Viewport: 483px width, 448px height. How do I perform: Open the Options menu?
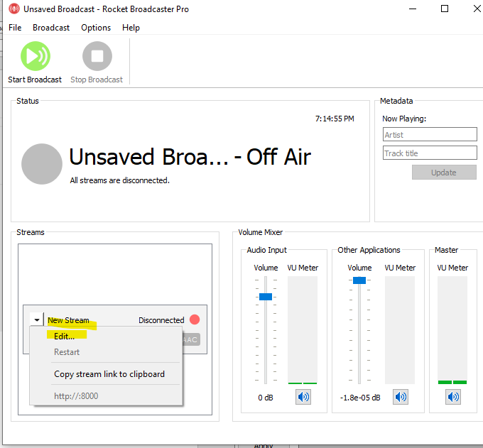point(96,28)
